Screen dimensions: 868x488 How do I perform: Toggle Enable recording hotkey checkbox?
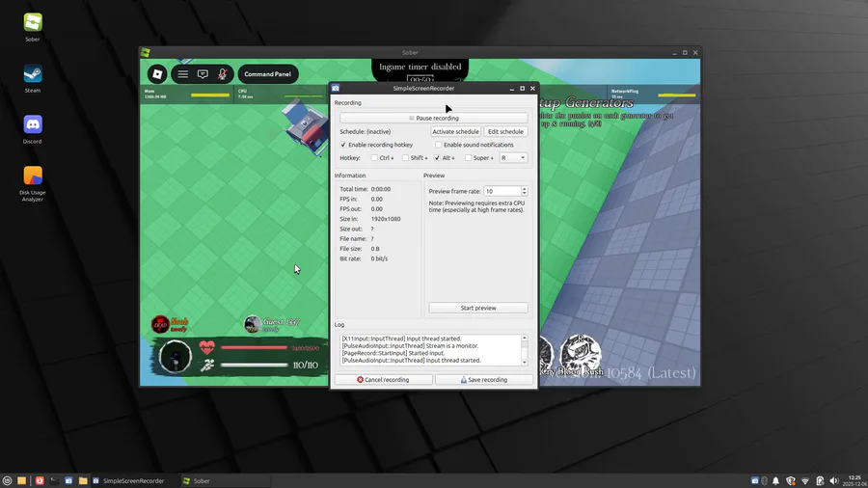pyautogui.click(x=343, y=145)
